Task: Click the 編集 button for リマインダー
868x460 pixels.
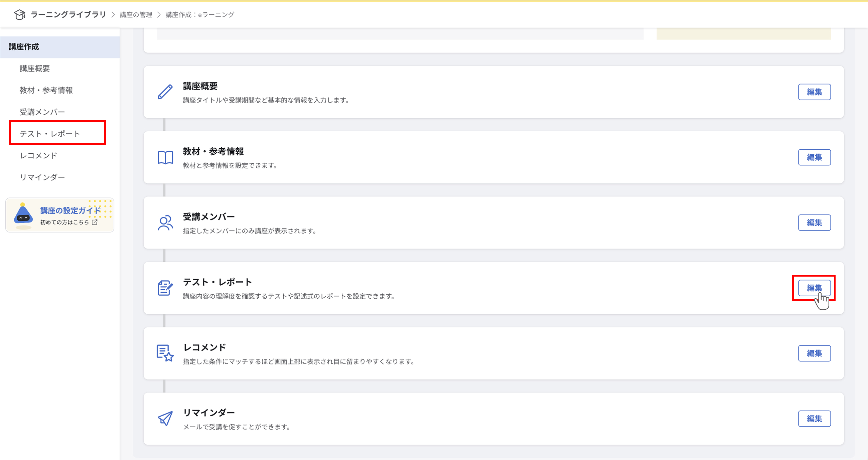Action: pyautogui.click(x=815, y=419)
